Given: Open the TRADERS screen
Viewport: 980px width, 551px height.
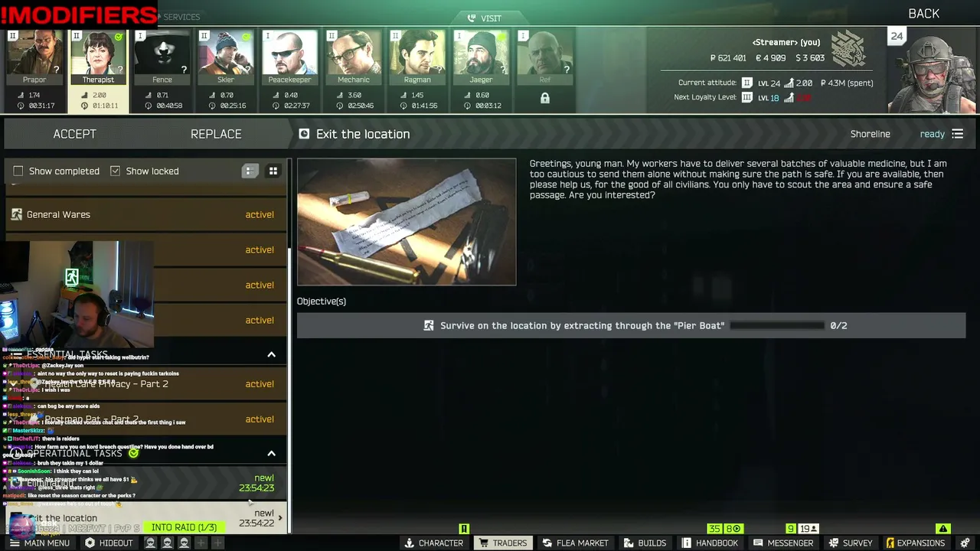Looking at the screenshot, I should [x=502, y=543].
